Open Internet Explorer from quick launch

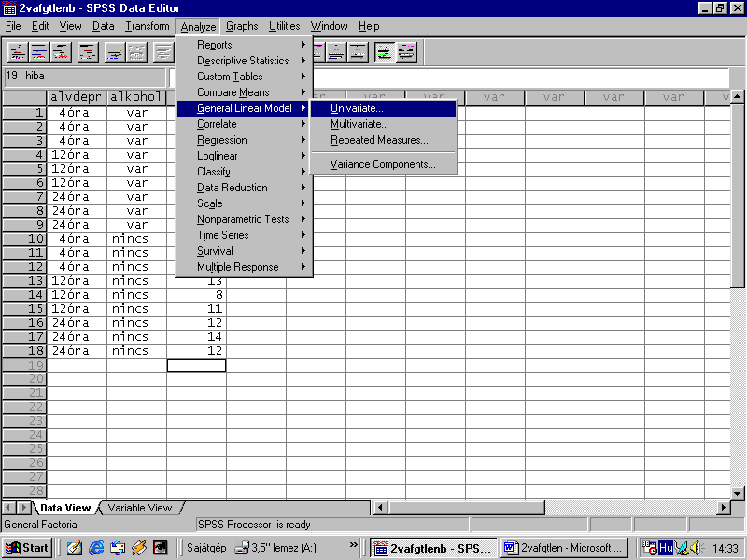(96, 548)
